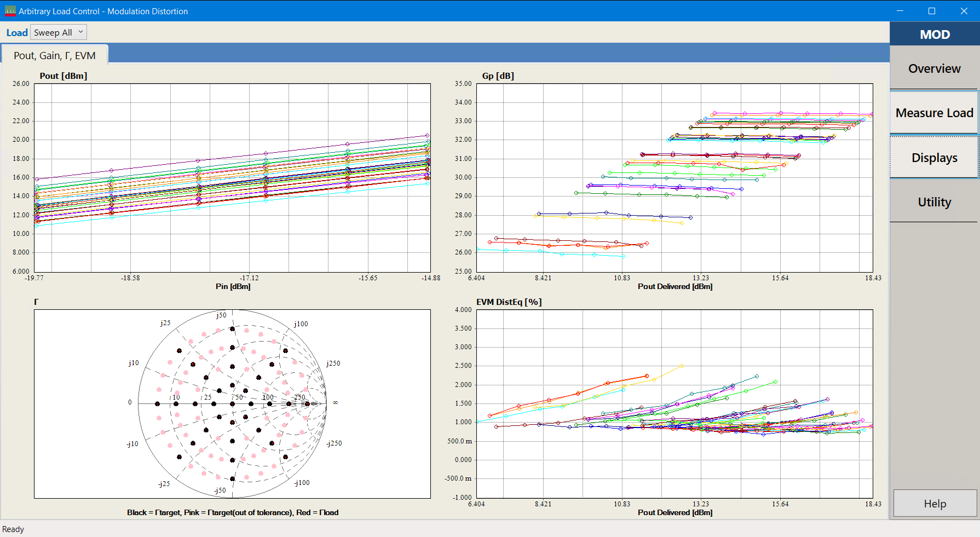Click the EVM DistEq [%] chart title

tap(509, 302)
